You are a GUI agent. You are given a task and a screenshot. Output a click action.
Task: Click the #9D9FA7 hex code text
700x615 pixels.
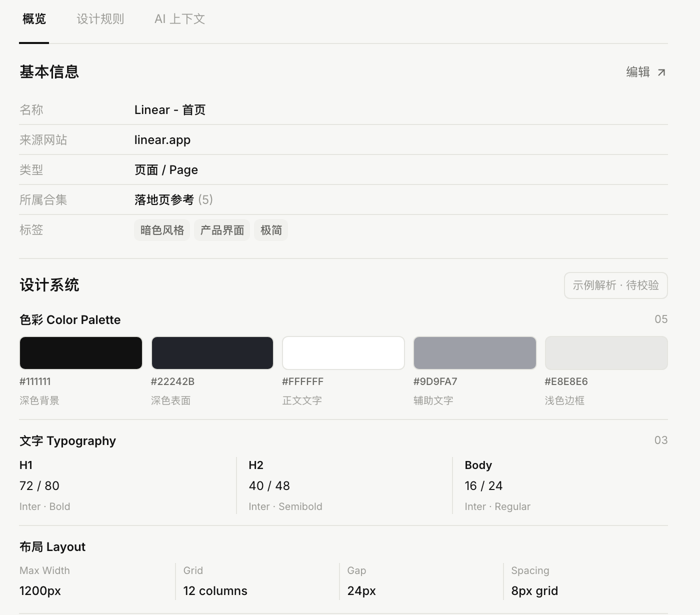pos(435,381)
